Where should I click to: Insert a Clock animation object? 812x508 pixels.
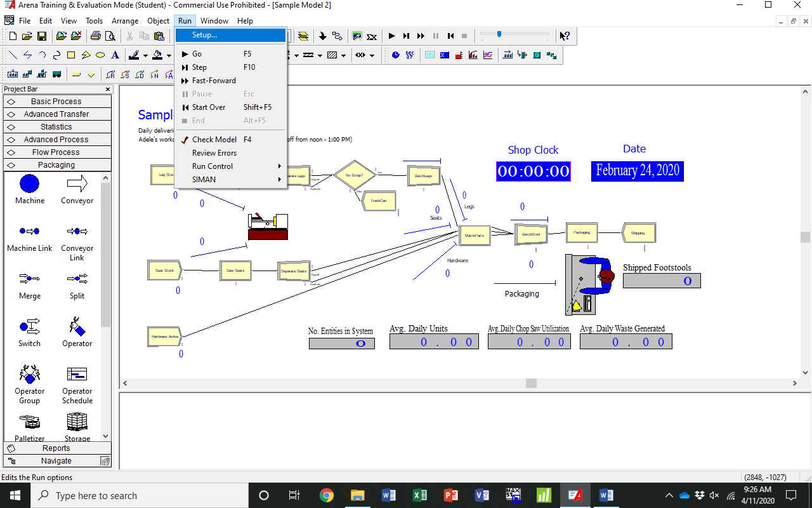coord(396,55)
